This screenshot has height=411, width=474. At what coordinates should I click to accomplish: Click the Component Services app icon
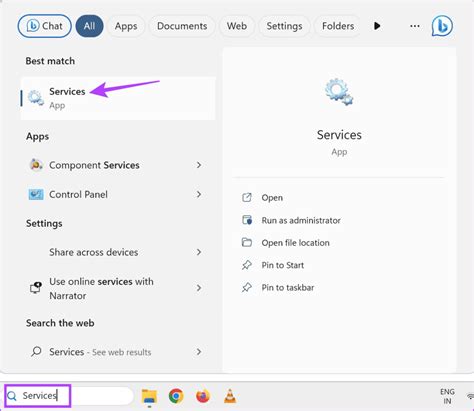tap(36, 165)
